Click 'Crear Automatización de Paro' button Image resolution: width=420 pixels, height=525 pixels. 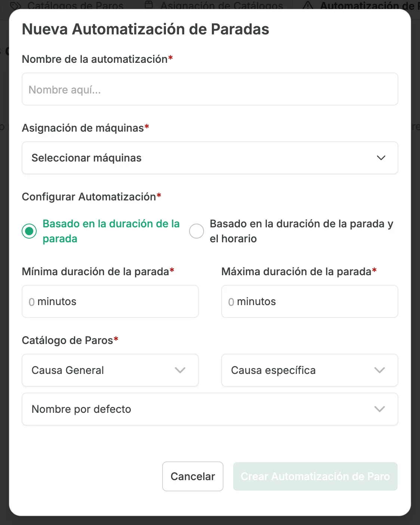click(x=315, y=476)
